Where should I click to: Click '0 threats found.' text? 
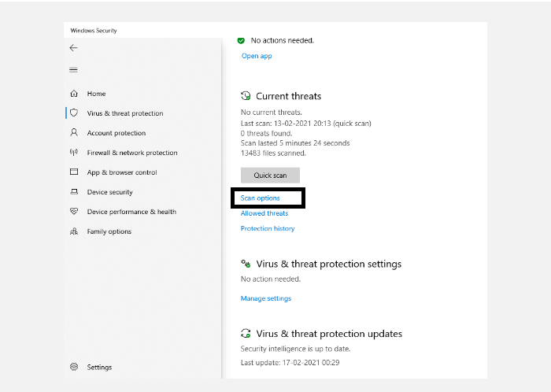[x=266, y=134]
